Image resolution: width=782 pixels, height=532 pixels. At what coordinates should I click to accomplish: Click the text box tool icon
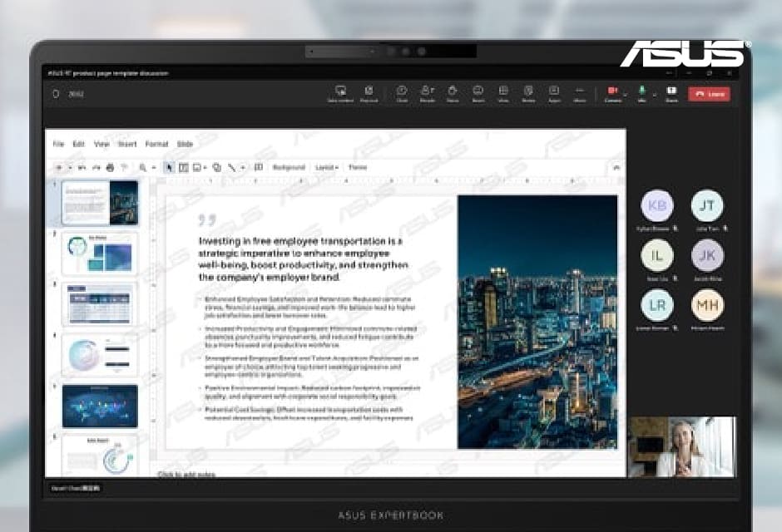[x=184, y=167]
